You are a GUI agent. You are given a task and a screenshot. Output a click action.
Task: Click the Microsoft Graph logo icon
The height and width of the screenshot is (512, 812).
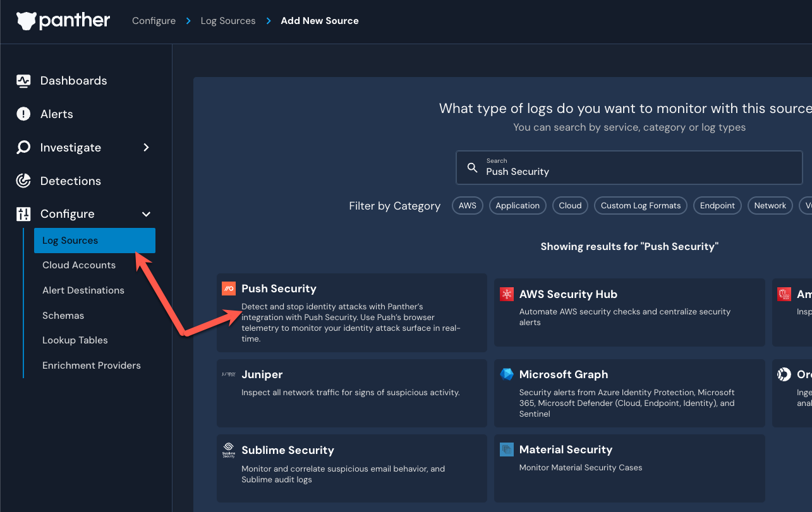pyautogui.click(x=507, y=374)
